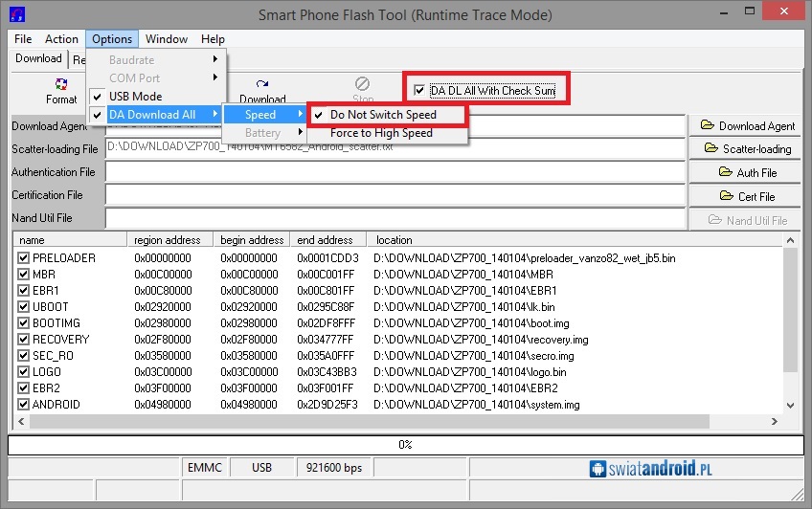Click the Scatter-loading folder button

[747, 148]
